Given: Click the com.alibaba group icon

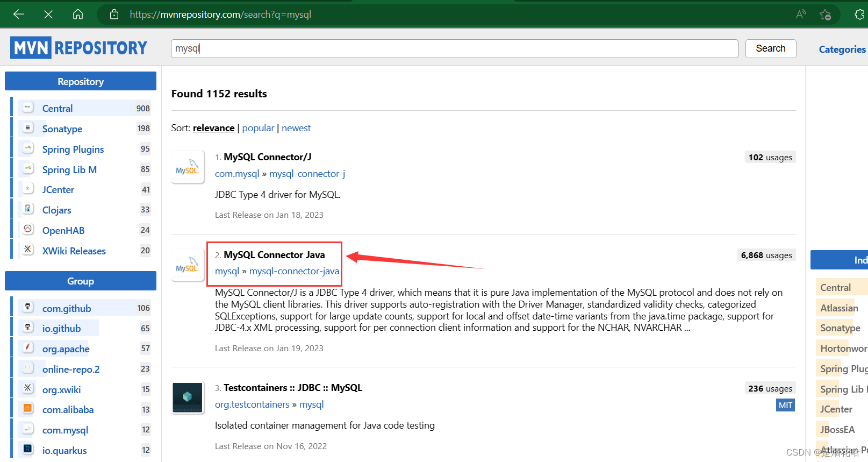Looking at the screenshot, I should click(28, 409).
